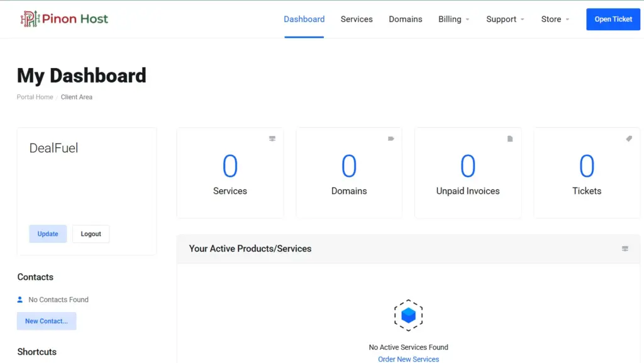Switch to the Dashboard tab

click(x=304, y=19)
